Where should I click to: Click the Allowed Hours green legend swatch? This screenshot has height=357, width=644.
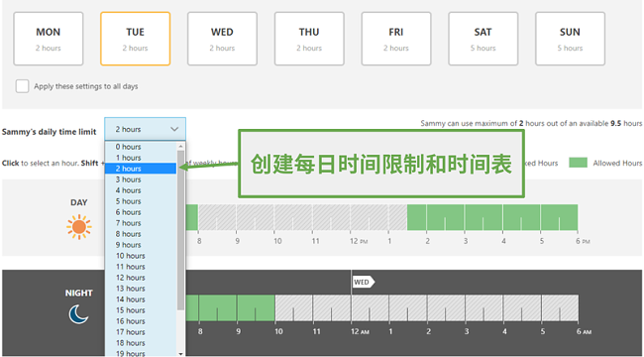578,163
